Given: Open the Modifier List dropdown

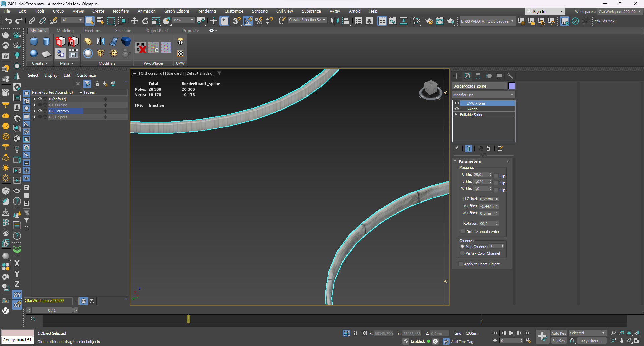Looking at the screenshot, I should pyautogui.click(x=483, y=95).
